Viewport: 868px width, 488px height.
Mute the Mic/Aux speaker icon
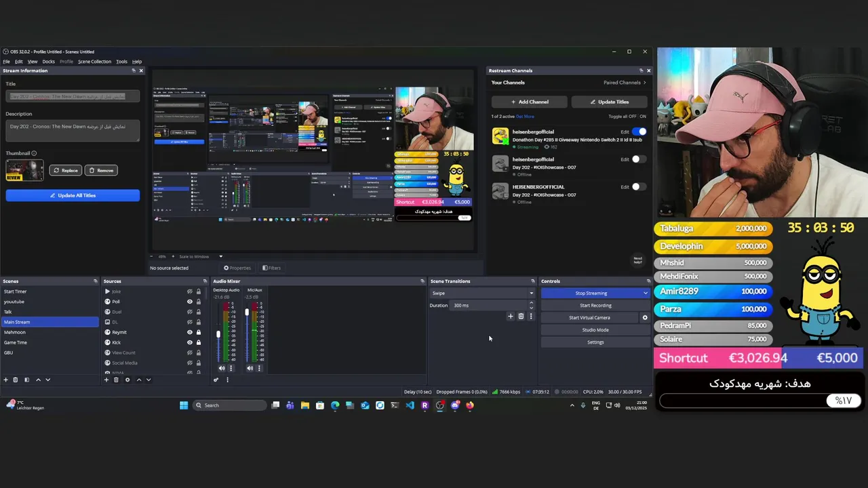pos(250,368)
